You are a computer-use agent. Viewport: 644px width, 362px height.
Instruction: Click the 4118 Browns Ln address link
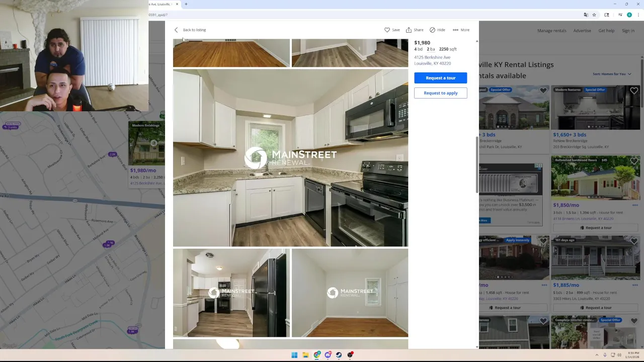(583, 219)
